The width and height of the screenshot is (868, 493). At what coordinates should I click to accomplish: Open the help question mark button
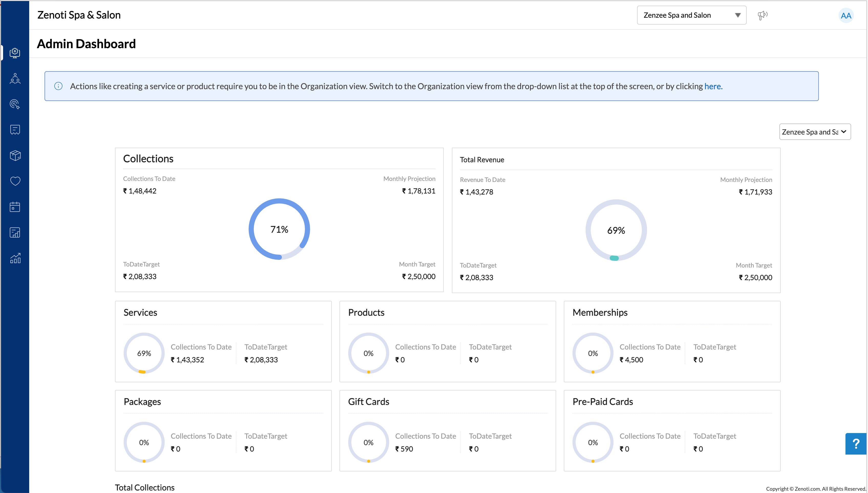click(x=855, y=444)
